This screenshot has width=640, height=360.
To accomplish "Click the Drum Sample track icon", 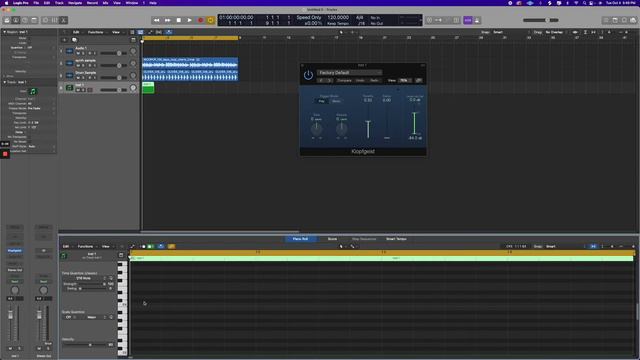I will click(x=69, y=76).
